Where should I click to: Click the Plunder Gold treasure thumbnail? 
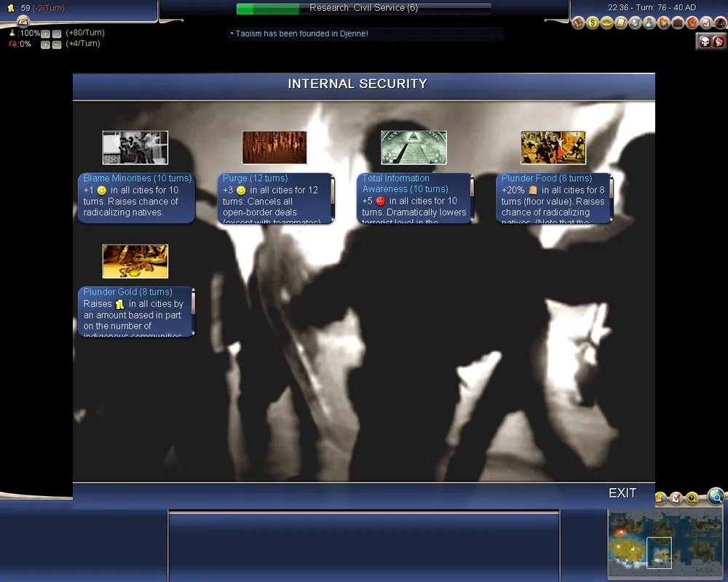(135, 261)
